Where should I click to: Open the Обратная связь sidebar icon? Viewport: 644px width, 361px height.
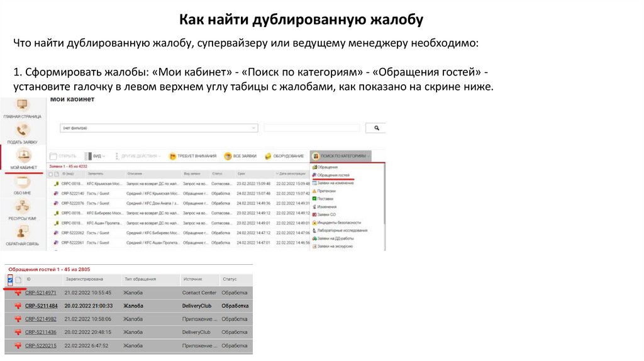[22, 232]
